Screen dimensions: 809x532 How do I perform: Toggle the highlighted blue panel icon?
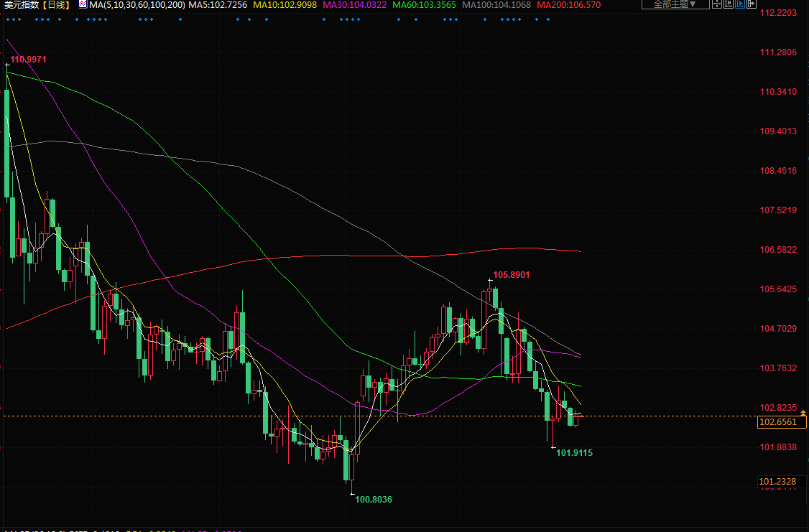pos(739,4)
